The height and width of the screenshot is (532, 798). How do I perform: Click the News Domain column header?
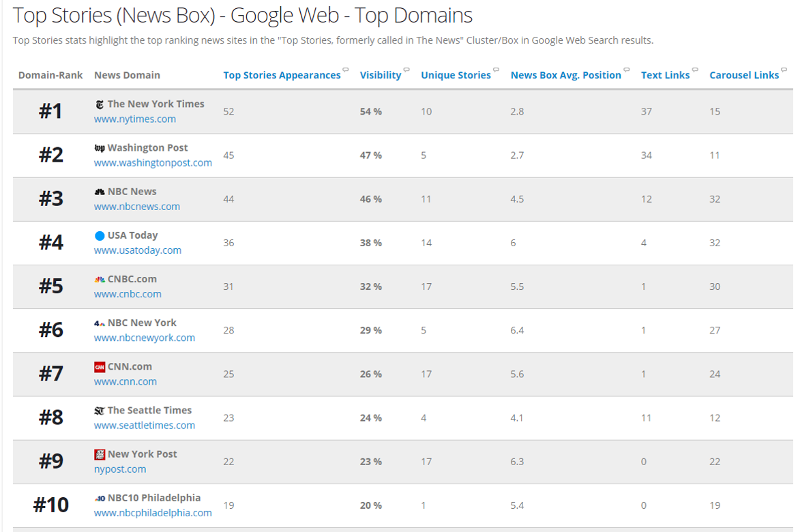[128, 75]
